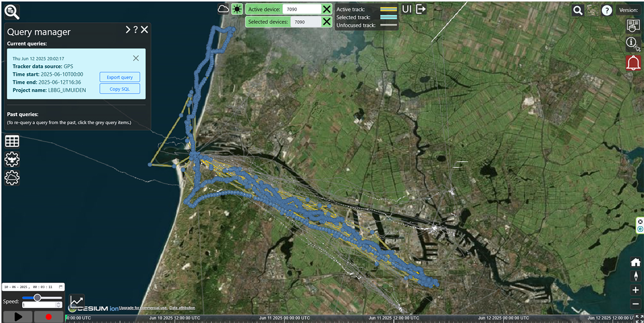Adjust the playback Speed slider
The image size is (644, 323).
(x=37, y=297)
